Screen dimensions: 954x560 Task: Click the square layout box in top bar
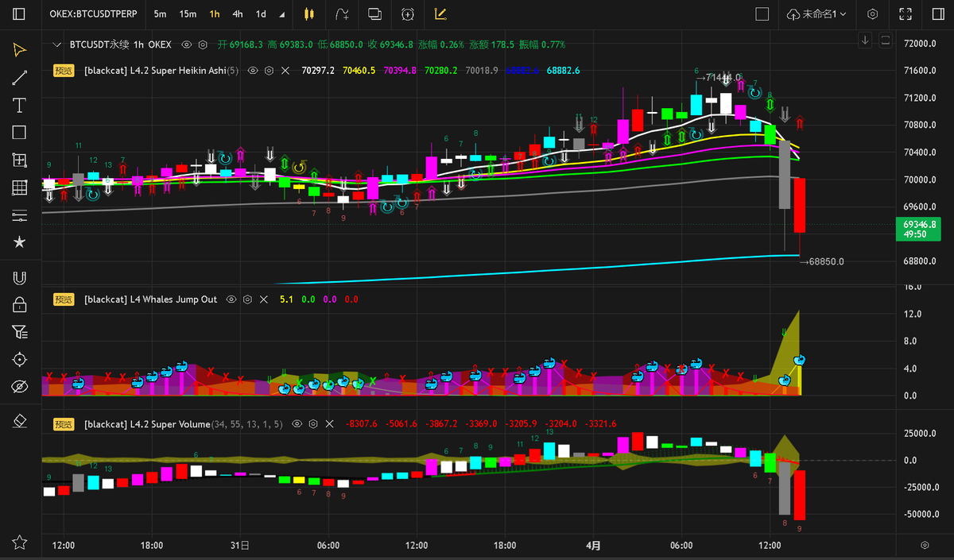(762, 14)
